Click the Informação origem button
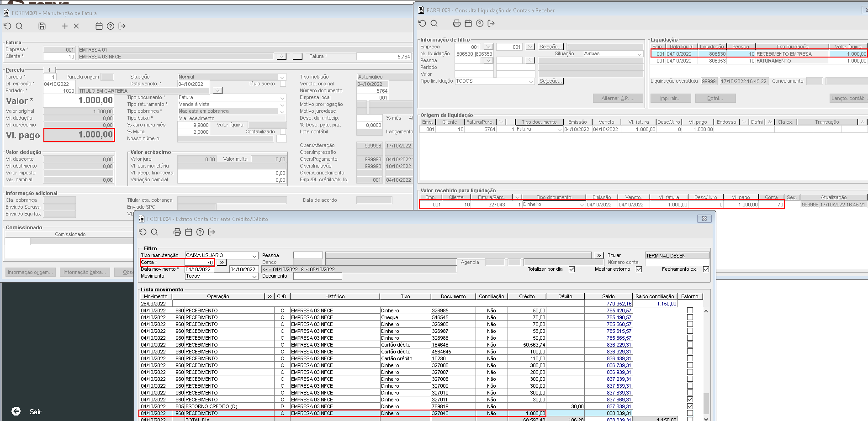 (30, 272)
